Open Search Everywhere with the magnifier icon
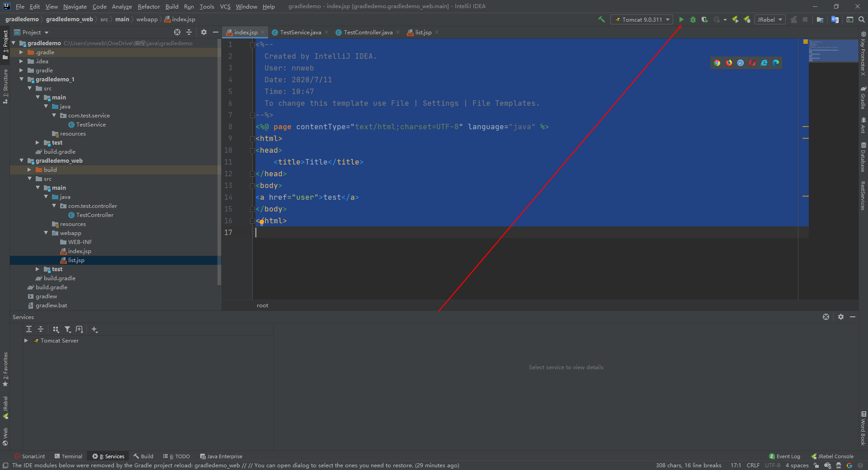Screen dimensions: 868x470 pyautogui.click(x=862, y=19)
